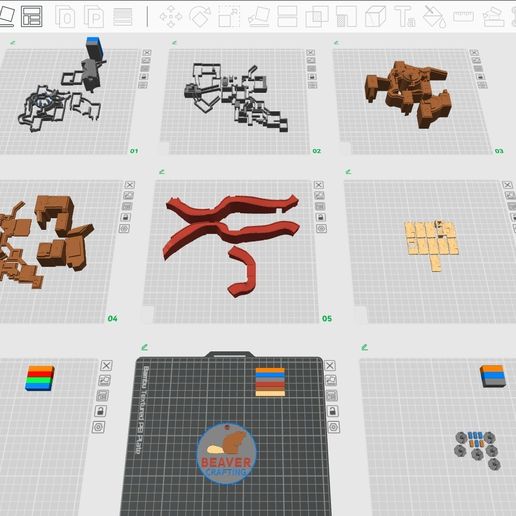Arrange objects on Beaver Crafting plate
Image resolution: width=516 pixels, height=516 pixels.
point(332,395)
